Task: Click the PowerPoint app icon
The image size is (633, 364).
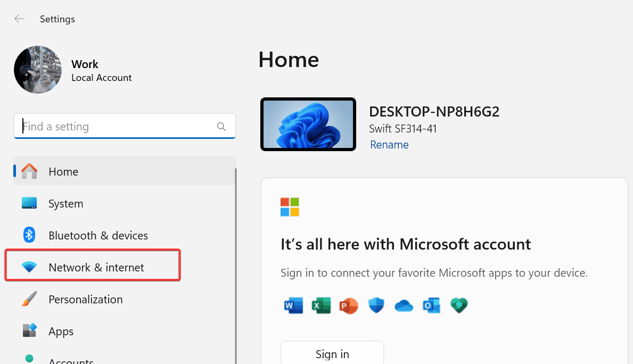Action: click(x=349, y=306)
